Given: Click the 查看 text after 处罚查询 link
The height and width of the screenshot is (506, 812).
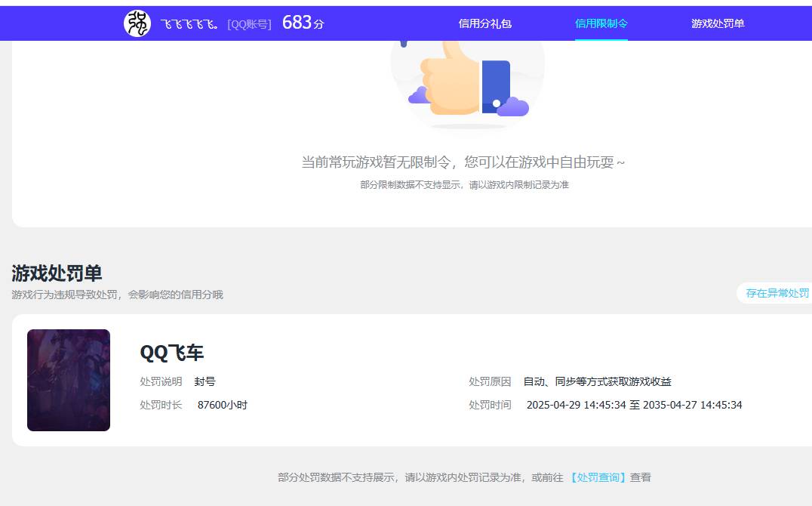Looking at the screenshot, I should coord(642,477).
